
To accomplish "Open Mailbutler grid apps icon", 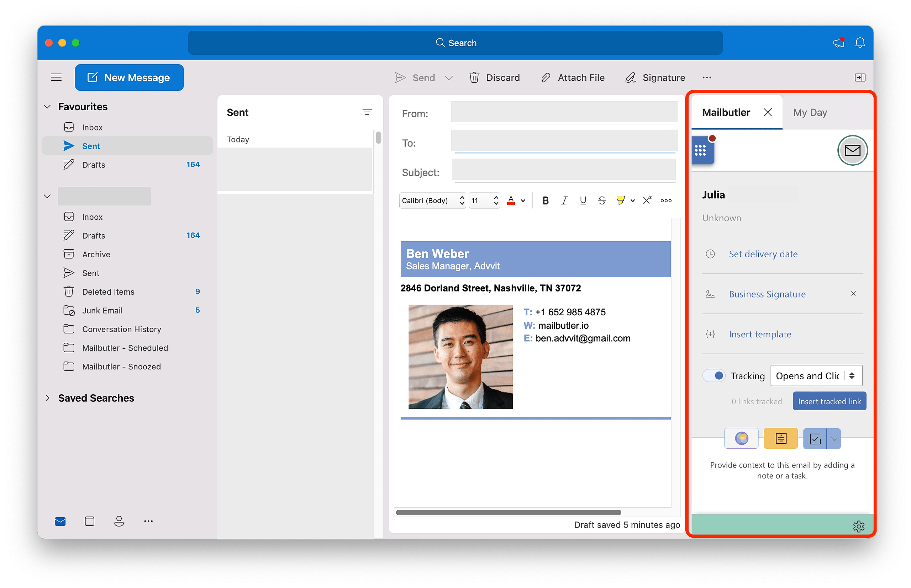I will point(700,150).
